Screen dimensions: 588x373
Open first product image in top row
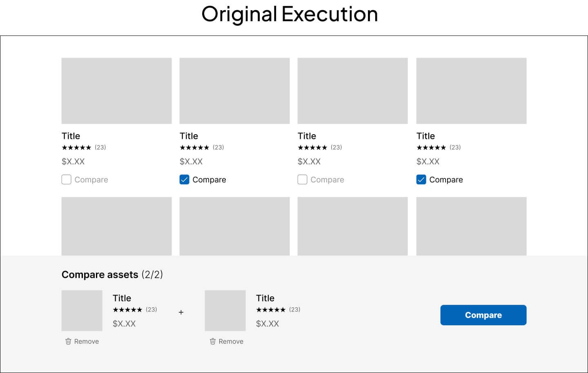point(116,91)
